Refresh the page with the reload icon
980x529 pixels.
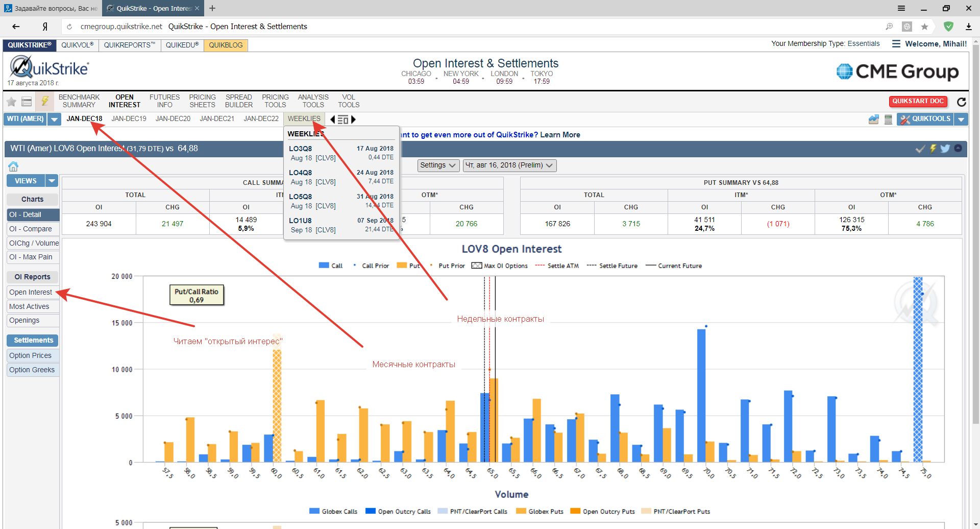962,102
